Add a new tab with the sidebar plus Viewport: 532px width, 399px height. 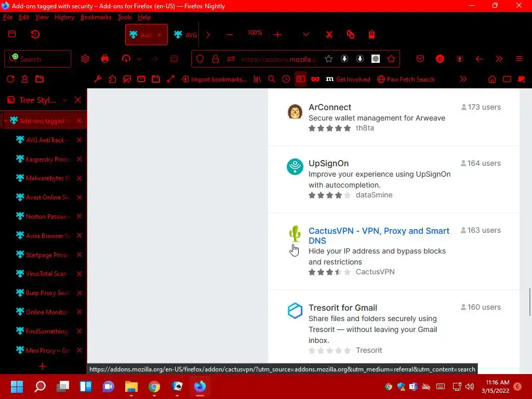tap(43, 366)
